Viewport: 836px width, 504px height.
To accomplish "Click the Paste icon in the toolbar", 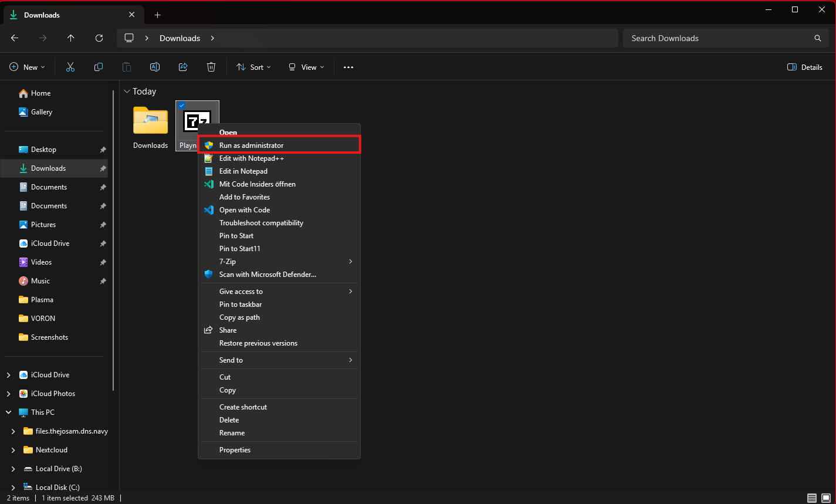I will pos(127,66).
